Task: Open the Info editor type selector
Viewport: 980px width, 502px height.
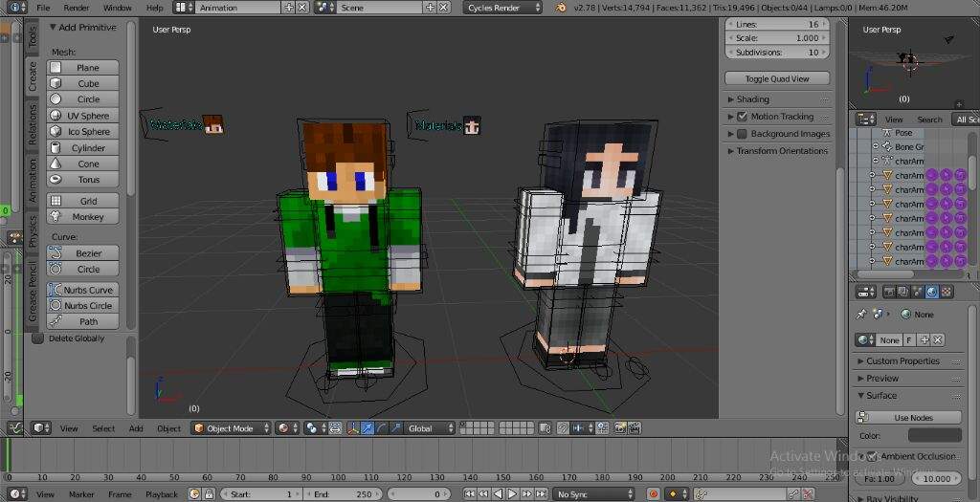Action: point(16,8)
